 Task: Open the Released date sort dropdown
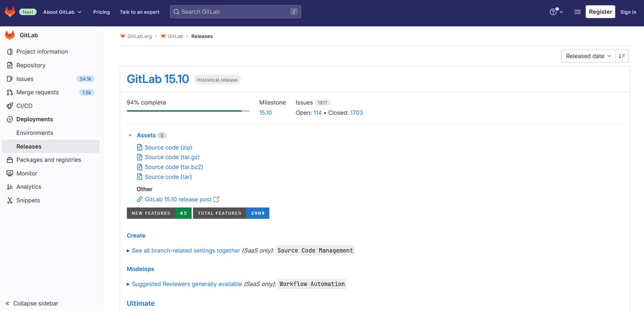[x=588, y=56]
